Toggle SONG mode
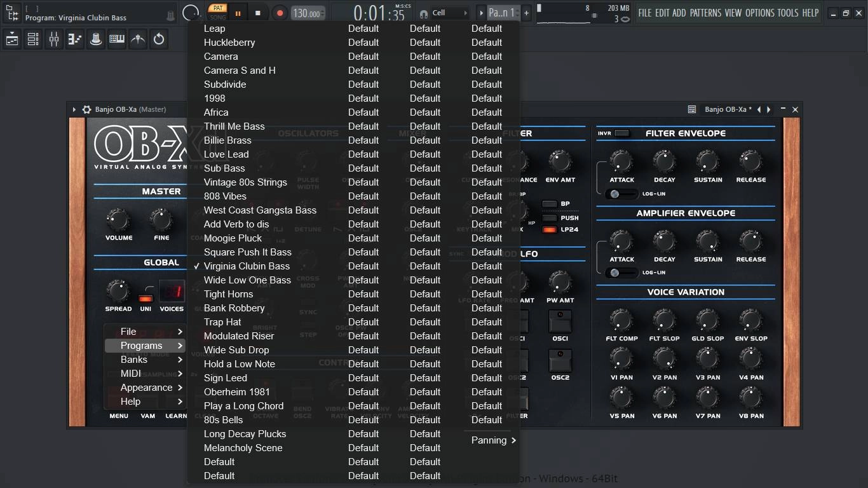The image size is (868, 488). click(x=218, y=17)
